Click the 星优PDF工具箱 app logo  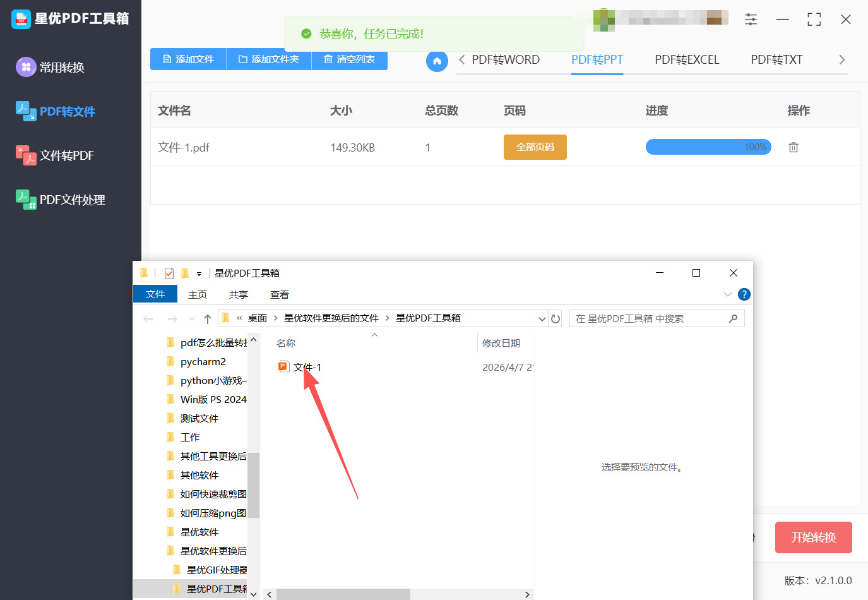pos(21,19)
